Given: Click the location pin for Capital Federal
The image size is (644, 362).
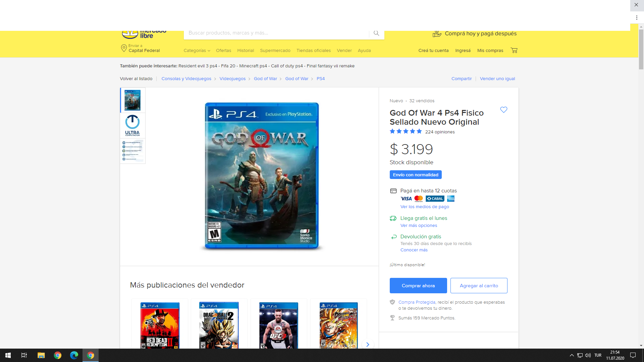Looking at the screenshot, I should pos(124,48).
